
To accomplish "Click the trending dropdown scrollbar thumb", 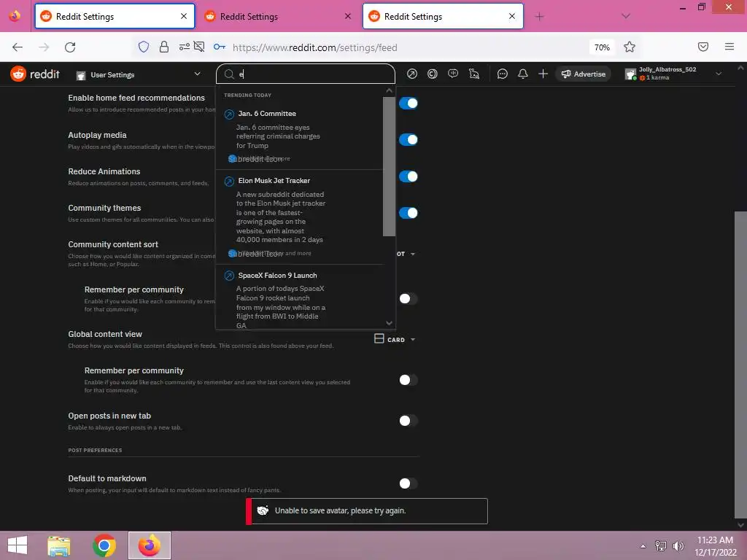I will pos(390,166).
